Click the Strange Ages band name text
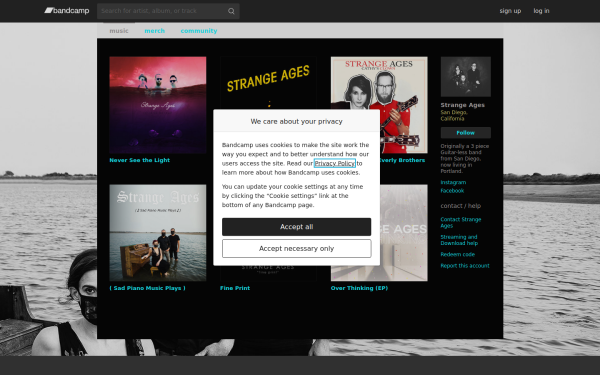Viewport: 600px width, 375px height. pyautogui.click(x=463, y=105)
